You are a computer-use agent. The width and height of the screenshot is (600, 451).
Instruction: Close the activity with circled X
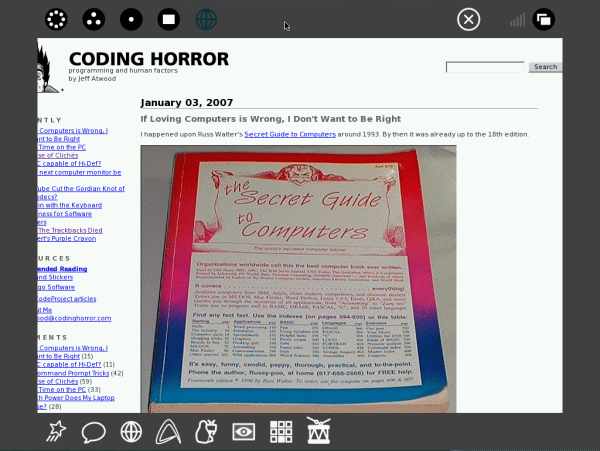point(468,19)
